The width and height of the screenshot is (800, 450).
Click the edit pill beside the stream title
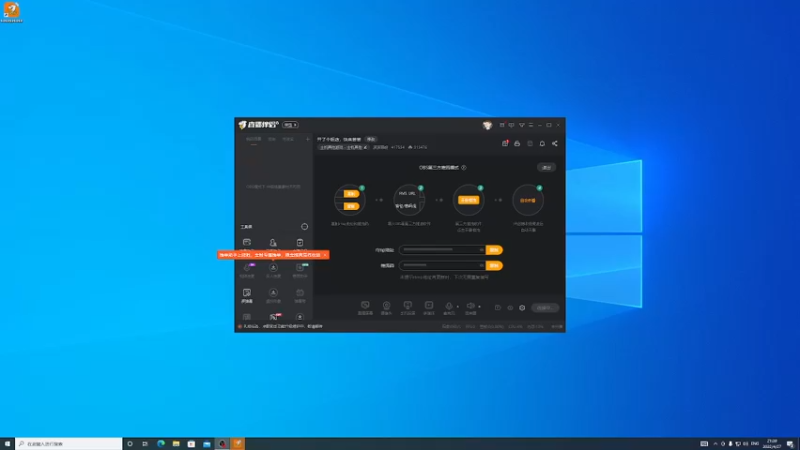pos(371,139)
